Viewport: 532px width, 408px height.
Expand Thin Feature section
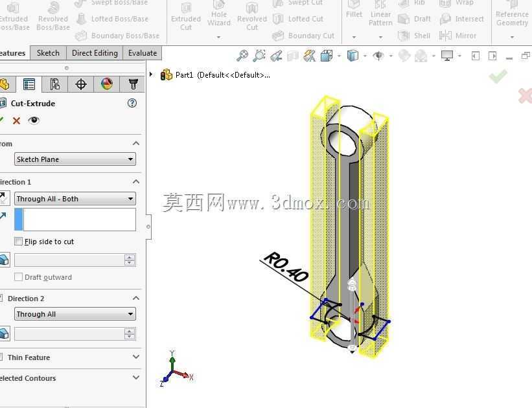(135, 357)
